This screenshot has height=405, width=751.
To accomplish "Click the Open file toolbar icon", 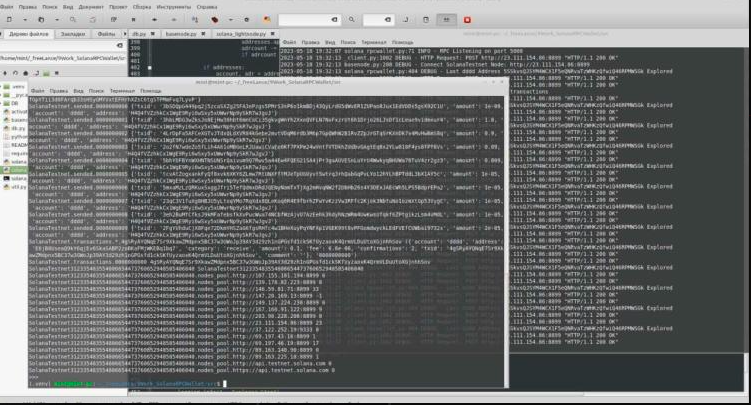I will [41, 20].
